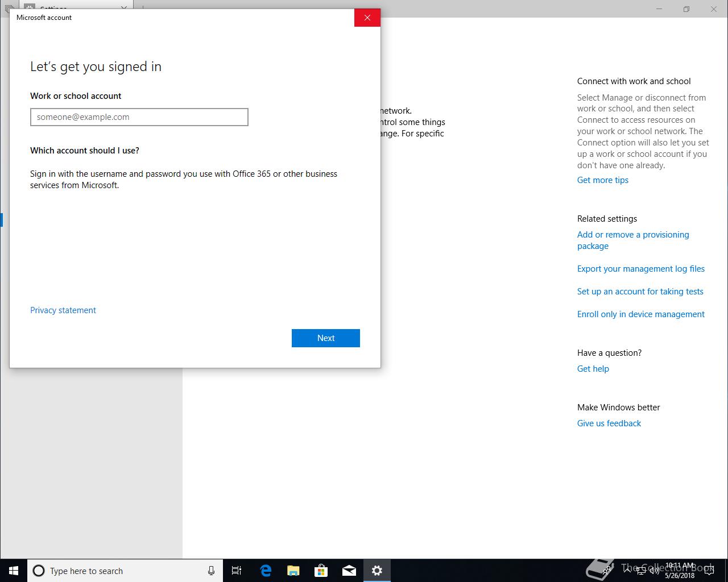Show hidden system tray icons
The image size is (728, 582).
[x=627, y=571]
